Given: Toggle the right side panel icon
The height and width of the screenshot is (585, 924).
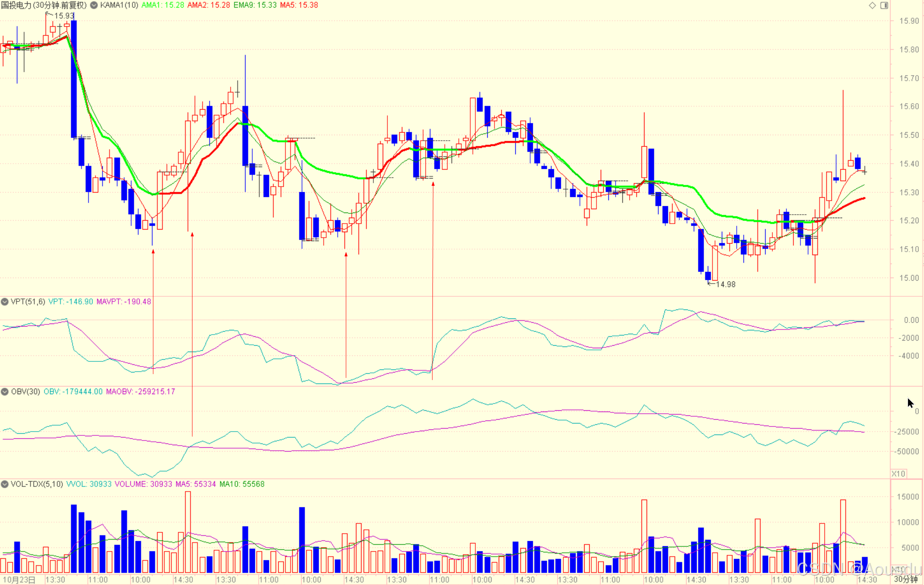Looking at the screenshot, I should tap(884, 5).
